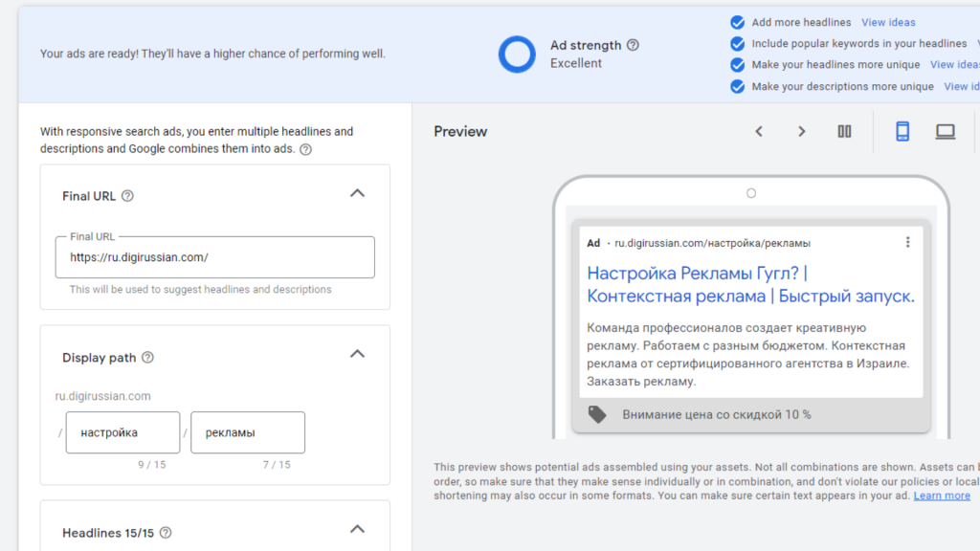Focus the Final URL input field

[215, 257]
